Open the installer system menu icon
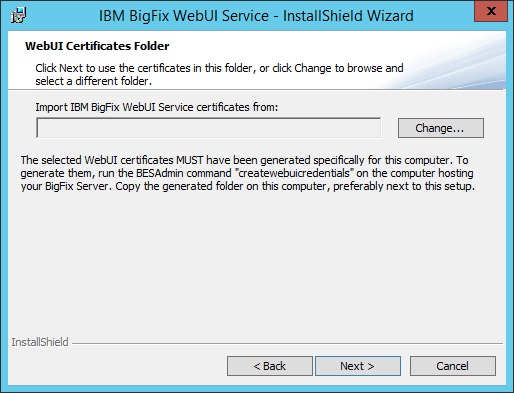This screenshot has height=393, width=514. (x=19, y=15)
